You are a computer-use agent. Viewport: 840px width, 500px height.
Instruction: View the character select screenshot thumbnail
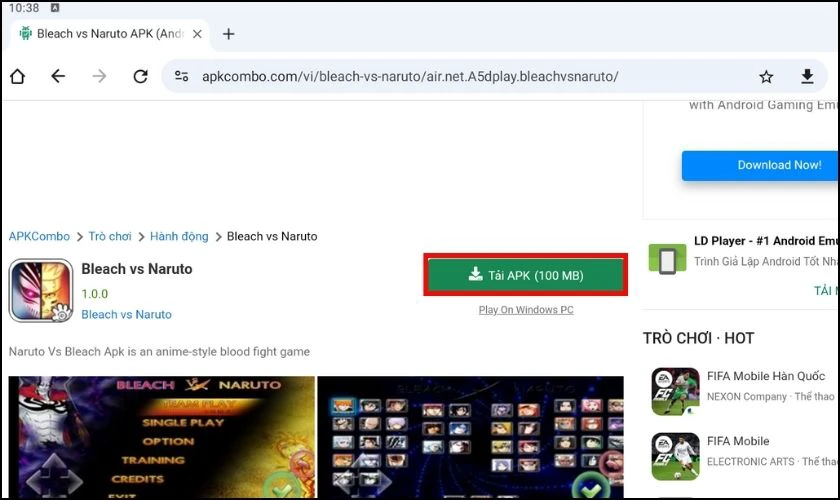pos(471,437)
